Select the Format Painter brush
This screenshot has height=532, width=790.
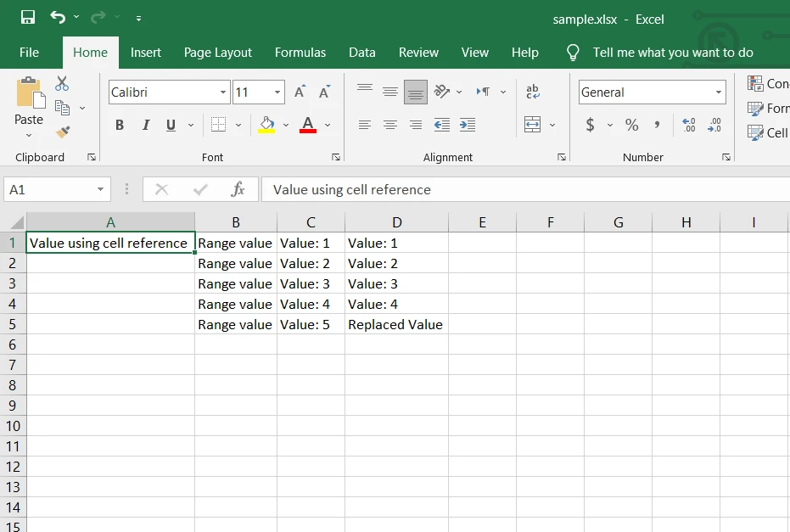pyautogui.click(x=62, y=132)
